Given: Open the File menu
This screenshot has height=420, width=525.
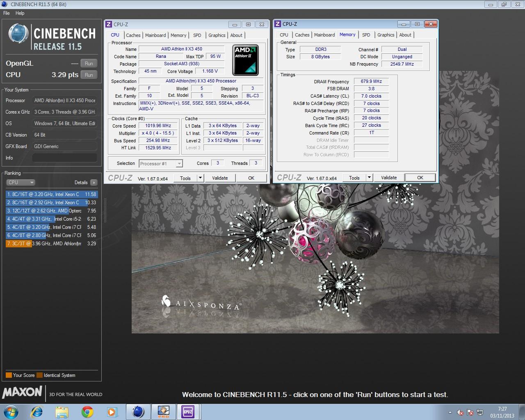Looking at the screenshot, I should tap(7, 13).
